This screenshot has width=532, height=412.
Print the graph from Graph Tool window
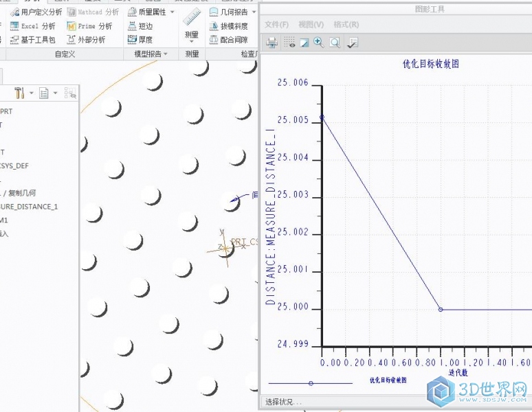(x=271, y=43)
